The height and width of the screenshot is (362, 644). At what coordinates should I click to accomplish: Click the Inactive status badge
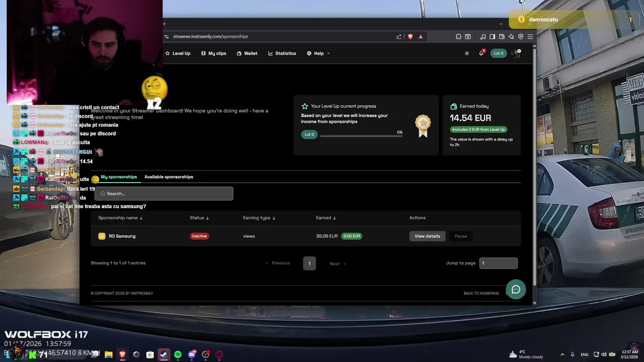coord(199,236)
